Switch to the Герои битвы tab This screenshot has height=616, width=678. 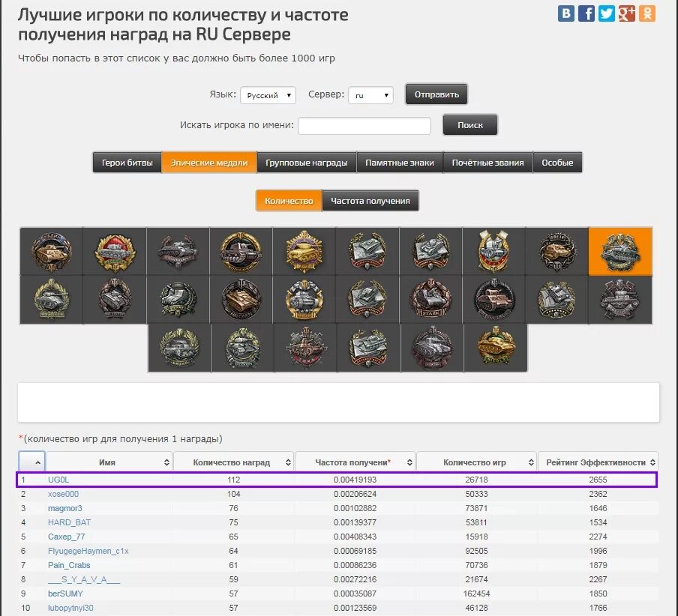[126, 162]
